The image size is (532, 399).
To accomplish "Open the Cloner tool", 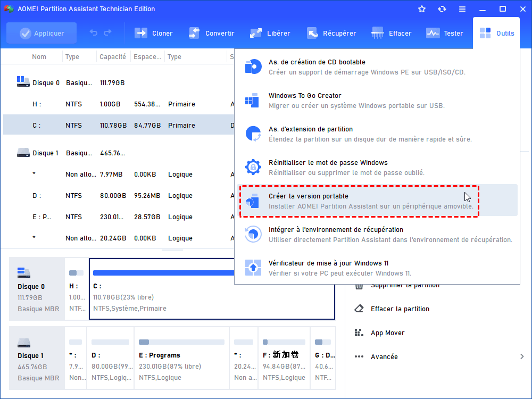I will [x=153, y=33].
